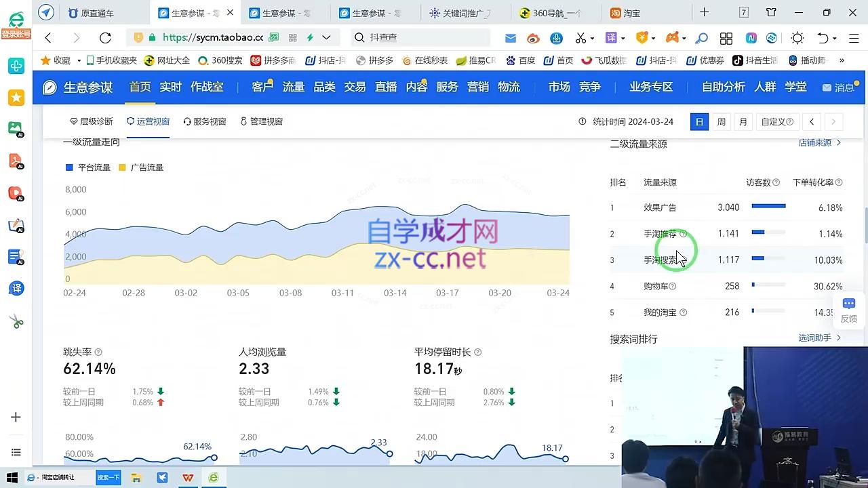Click the browser back arrow

(48, 38)
